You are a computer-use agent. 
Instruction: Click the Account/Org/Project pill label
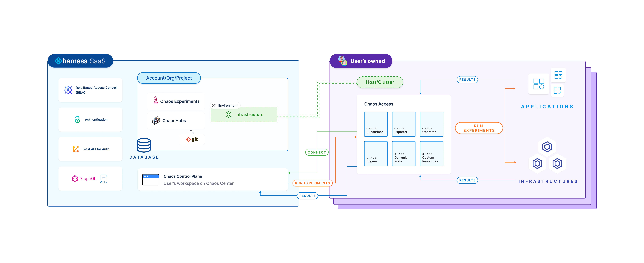(x=169, y=78)
